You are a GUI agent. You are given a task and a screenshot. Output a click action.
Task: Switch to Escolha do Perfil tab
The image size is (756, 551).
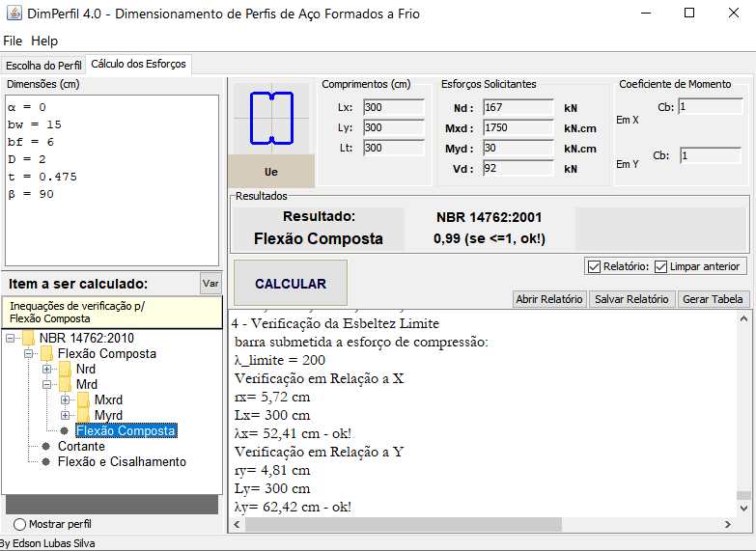pyautogui.click(x=43, y=66)
